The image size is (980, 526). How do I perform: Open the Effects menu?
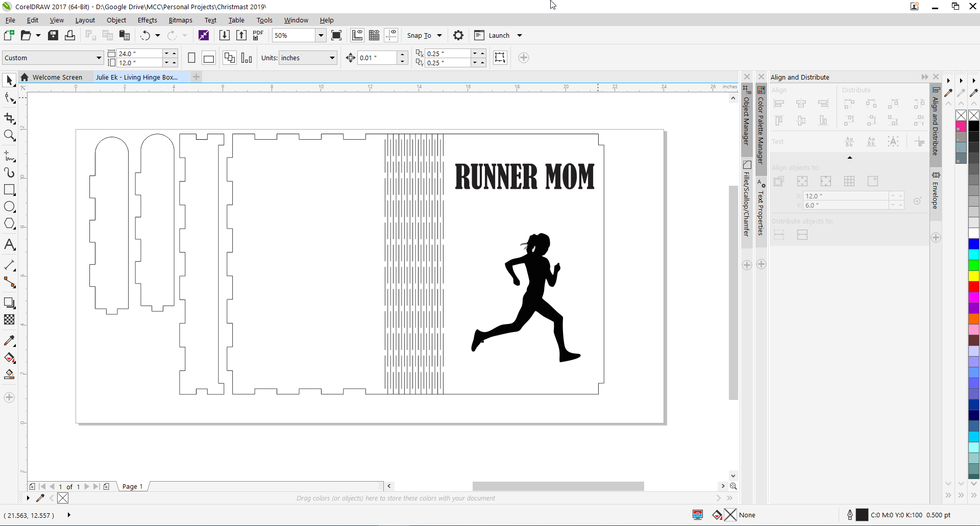(147, 20)
